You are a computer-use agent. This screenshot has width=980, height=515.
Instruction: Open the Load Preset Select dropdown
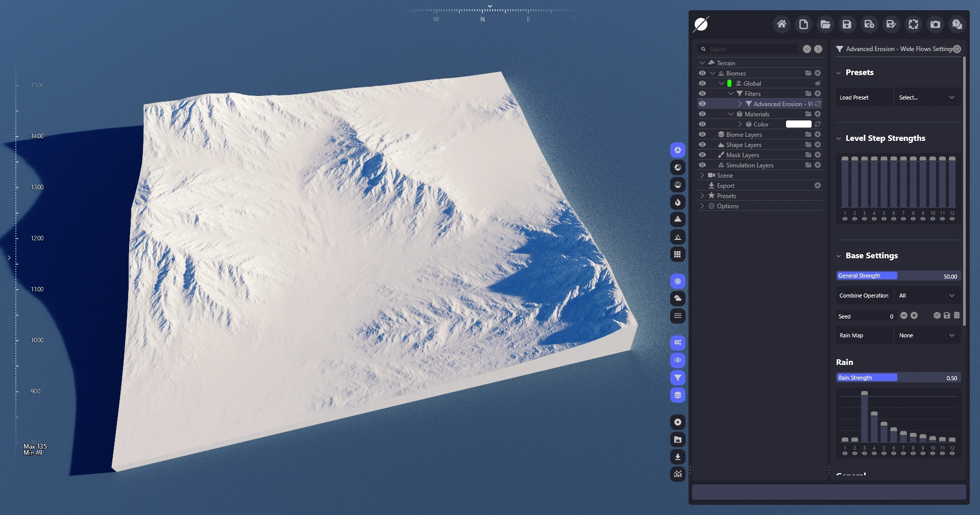926,97
